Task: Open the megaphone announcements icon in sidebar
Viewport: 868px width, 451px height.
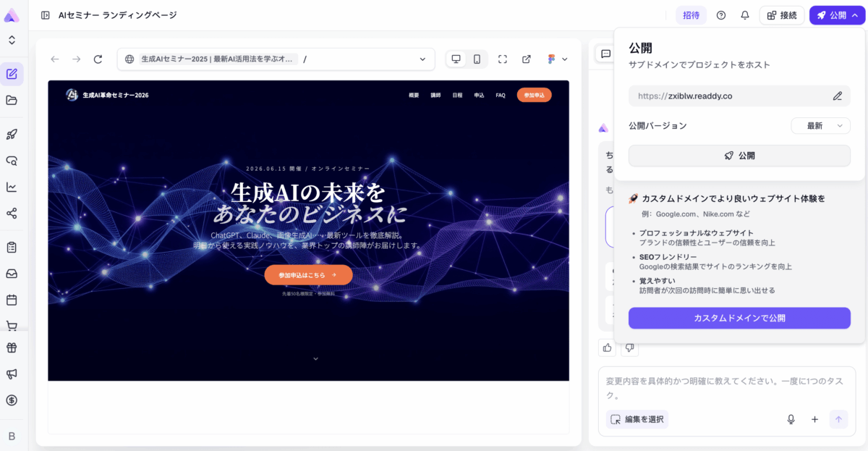Action: 12,374
